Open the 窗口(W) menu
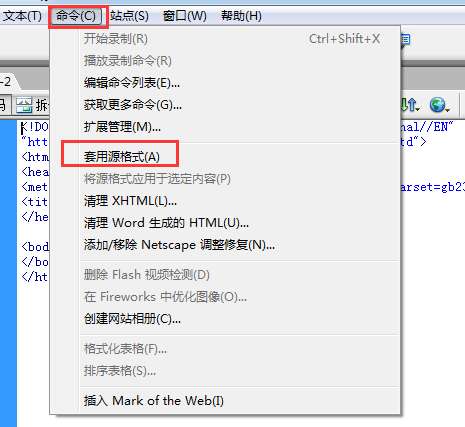The width and height of the screenshot is (465, 427). click(x=185, y=16)
